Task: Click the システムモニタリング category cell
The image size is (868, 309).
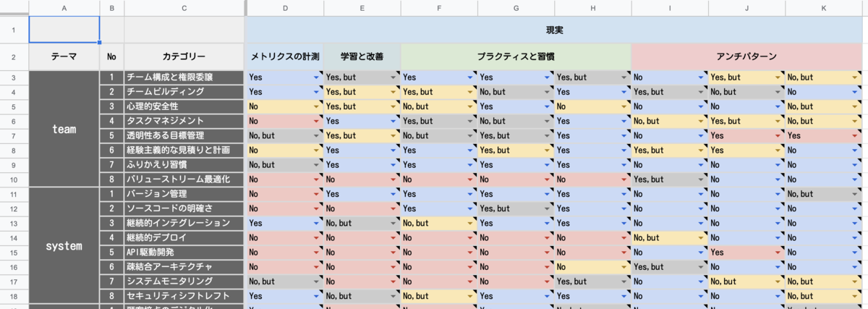Action: tap(184, 281)
